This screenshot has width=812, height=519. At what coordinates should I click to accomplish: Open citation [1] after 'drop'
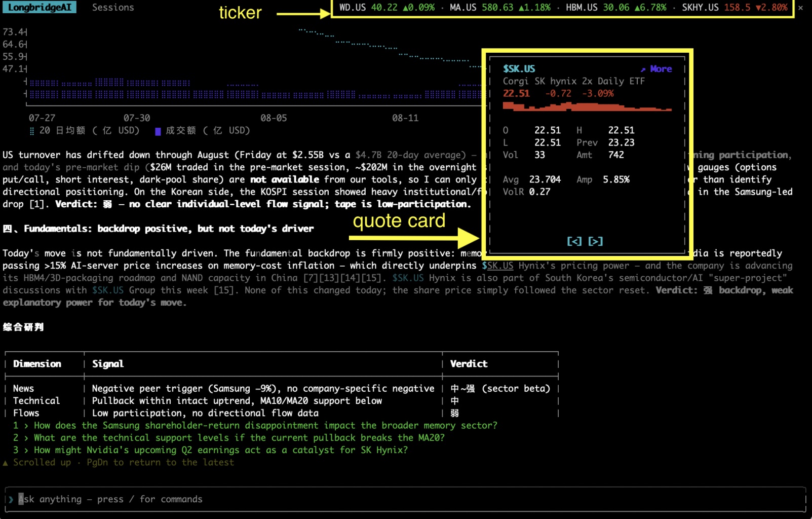[x=36, y=204]
